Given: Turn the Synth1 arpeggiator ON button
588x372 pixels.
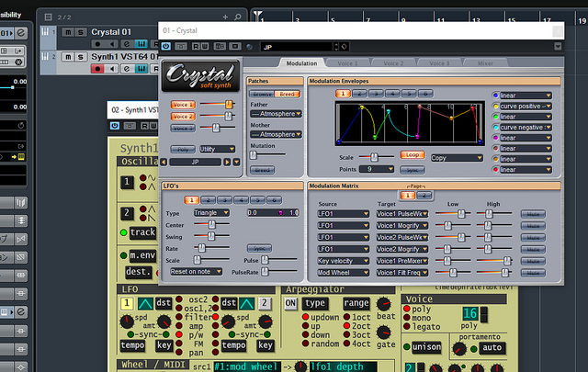Looking at the screenshot, I should (x=290, y=303).
